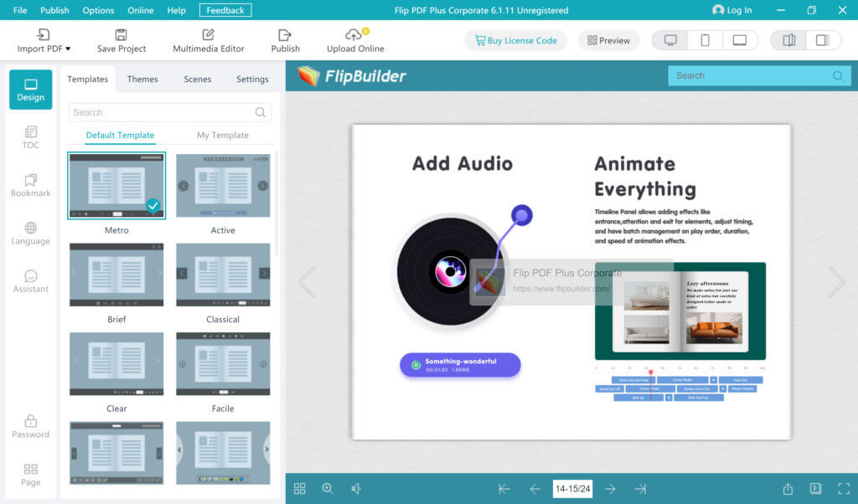Open the Assistant panel
The image size is (858, 504).
click(x=31, y=281)
